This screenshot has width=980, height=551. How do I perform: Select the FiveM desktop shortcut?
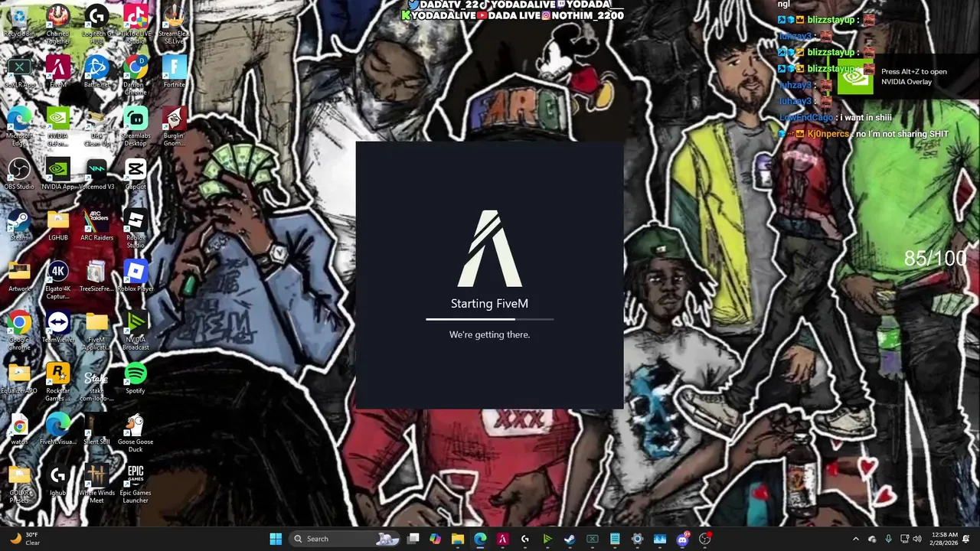coord(58,73)
